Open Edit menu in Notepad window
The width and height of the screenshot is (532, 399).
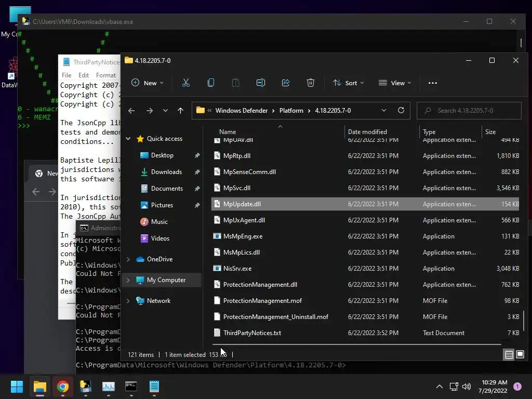[x=84, y=75]
